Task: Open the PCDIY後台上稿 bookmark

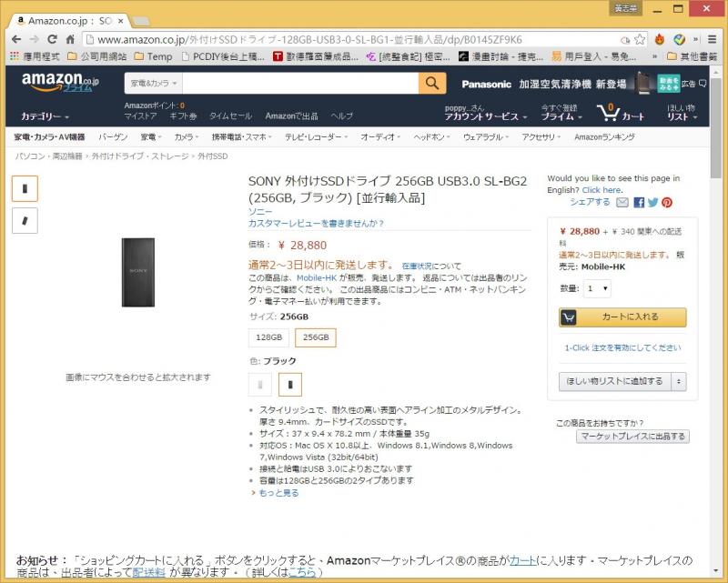Action: (x=223, y=56)
